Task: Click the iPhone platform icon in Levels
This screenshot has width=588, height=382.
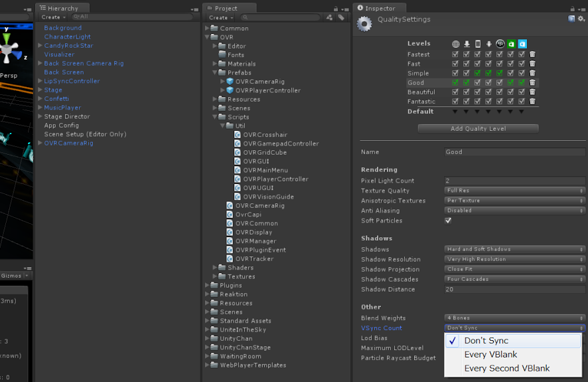Action: tap(477, 44)
